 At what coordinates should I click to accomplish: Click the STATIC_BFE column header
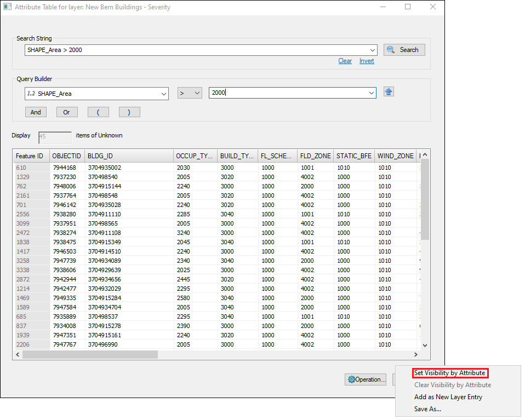coord(354,156)
